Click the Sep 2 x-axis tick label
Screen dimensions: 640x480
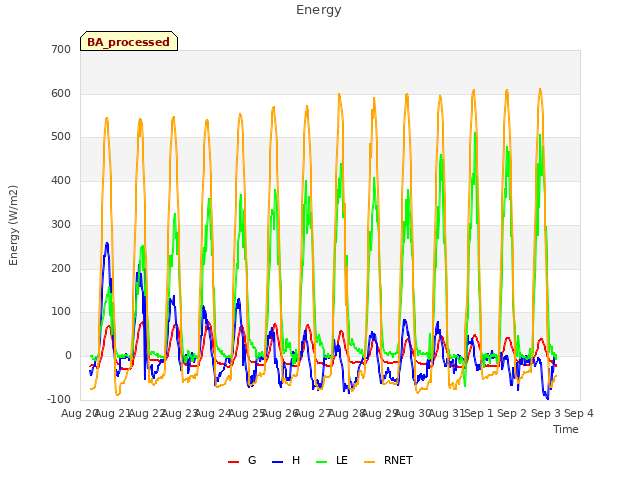click(512, 413)
